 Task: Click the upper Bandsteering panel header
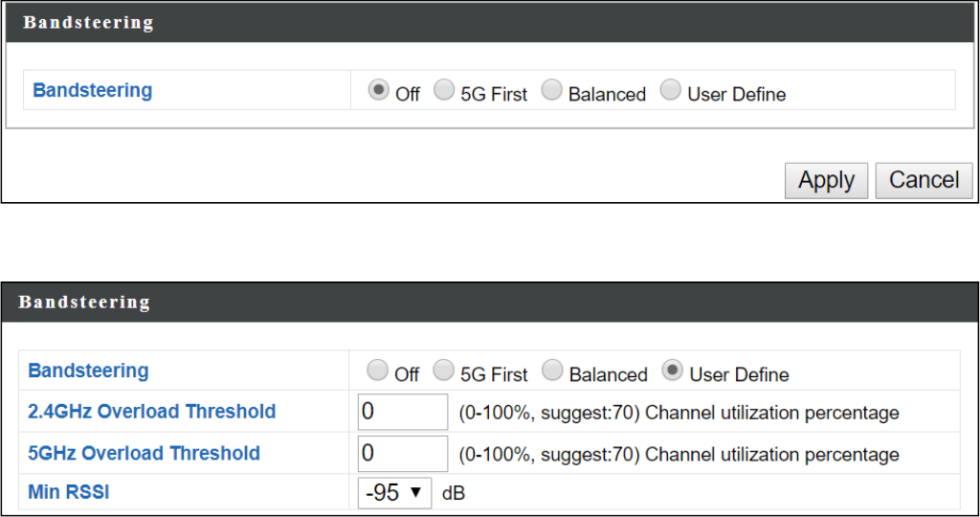click(x=88, y=23)
